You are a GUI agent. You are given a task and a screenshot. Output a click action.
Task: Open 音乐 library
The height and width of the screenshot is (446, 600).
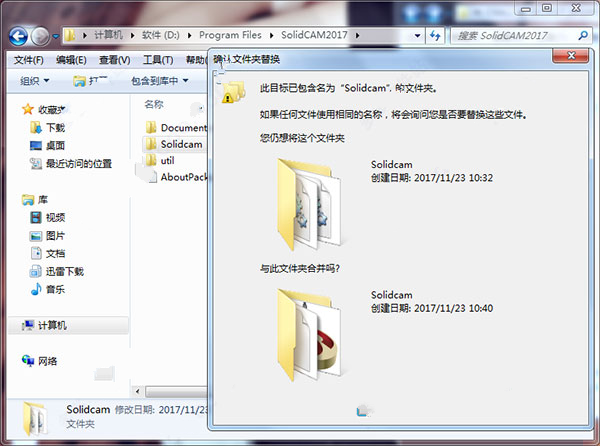click(x=55, y=290)
